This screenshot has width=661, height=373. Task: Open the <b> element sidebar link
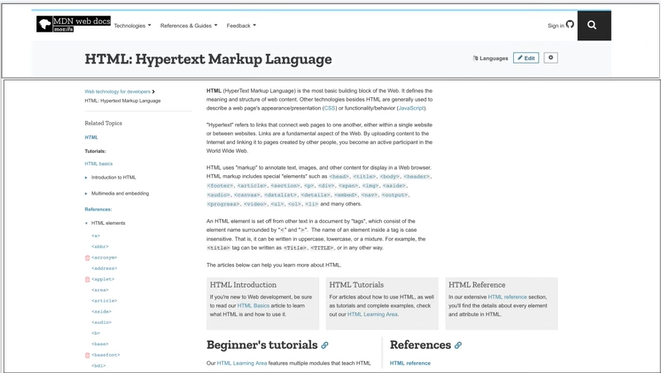click(x=96, y=333)
